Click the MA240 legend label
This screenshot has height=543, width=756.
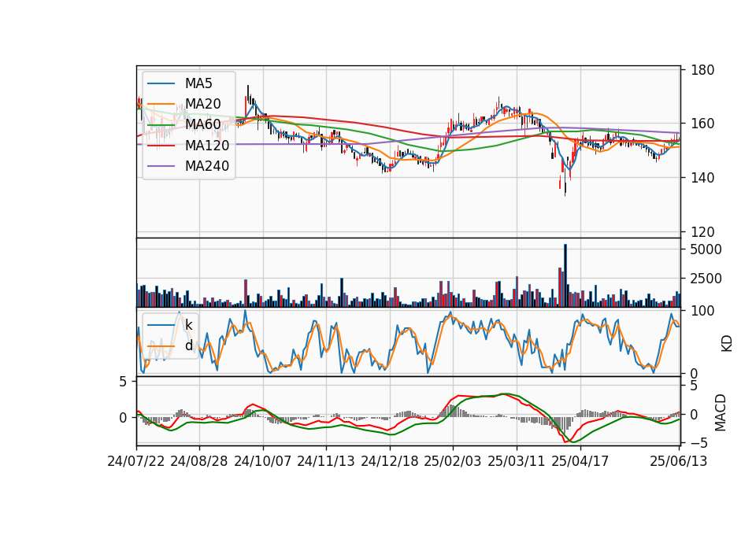point(207,166)
